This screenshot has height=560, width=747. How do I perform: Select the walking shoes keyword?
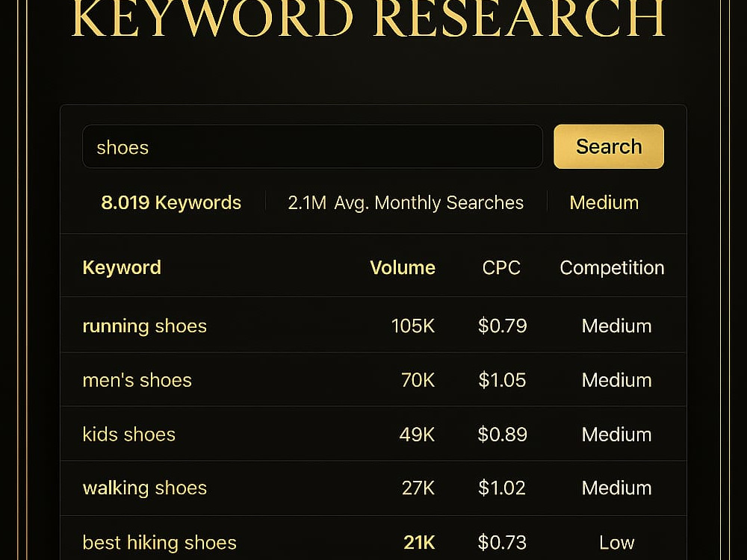tap(145, 488)
